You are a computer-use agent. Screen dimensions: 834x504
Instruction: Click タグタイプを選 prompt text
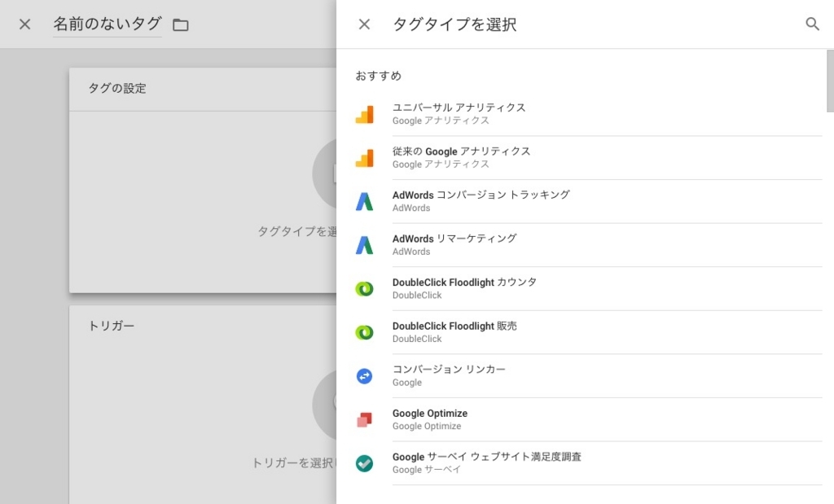(296, 231)
